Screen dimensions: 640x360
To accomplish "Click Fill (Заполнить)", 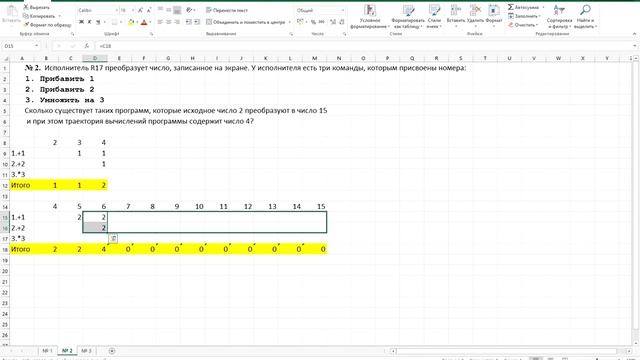I will (x=524, y=16).
